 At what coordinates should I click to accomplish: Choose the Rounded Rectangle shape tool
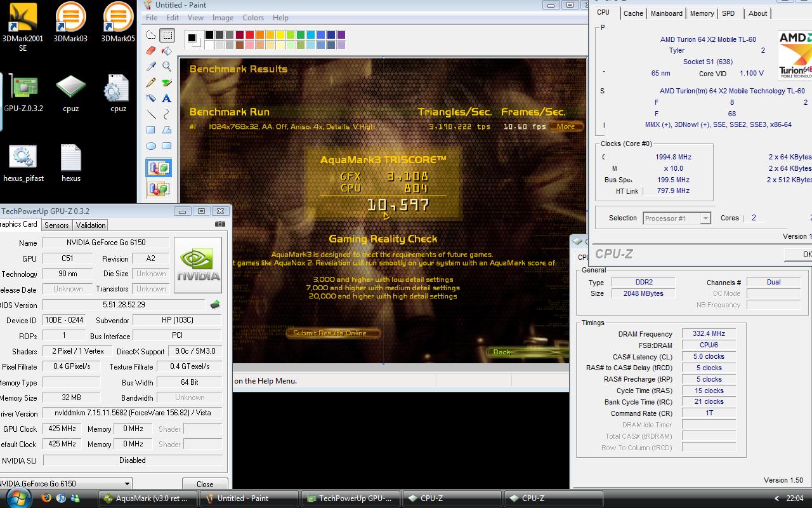167,146
